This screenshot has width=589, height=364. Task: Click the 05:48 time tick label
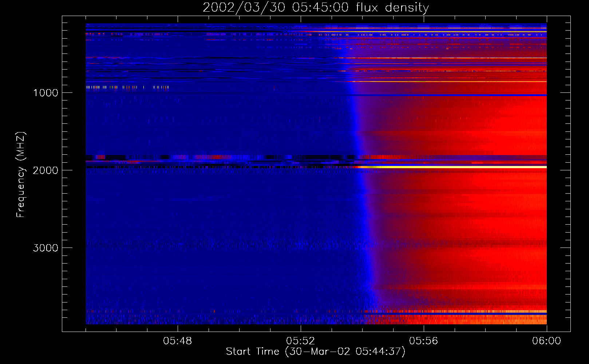click(x=178, y=341)
